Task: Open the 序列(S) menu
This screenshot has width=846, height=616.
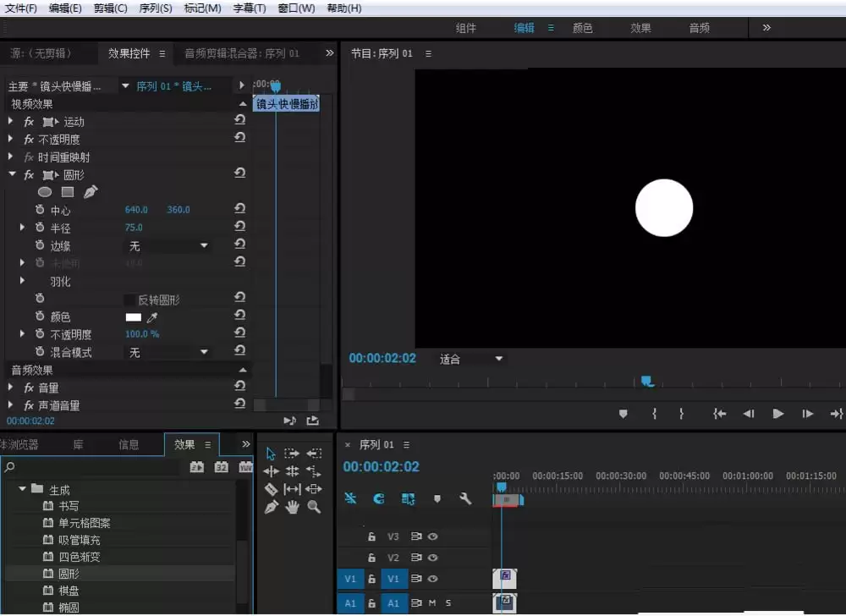Action: pyautogui.click(x=156, y=8)
